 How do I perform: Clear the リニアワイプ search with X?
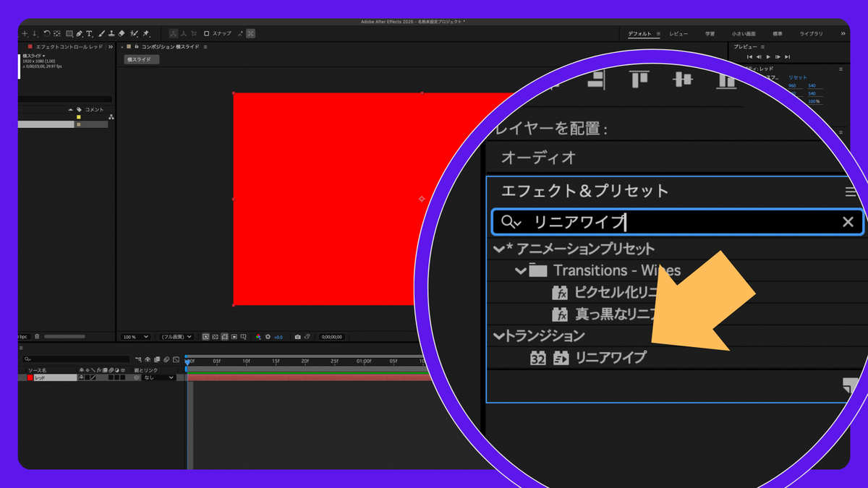(848, 222)
